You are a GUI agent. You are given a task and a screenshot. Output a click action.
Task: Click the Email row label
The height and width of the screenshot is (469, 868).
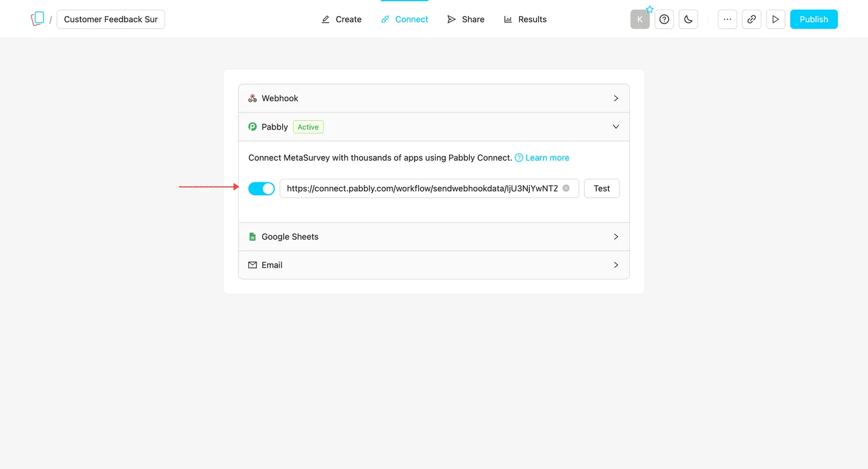pyautogui.click(x=272, y=265)
